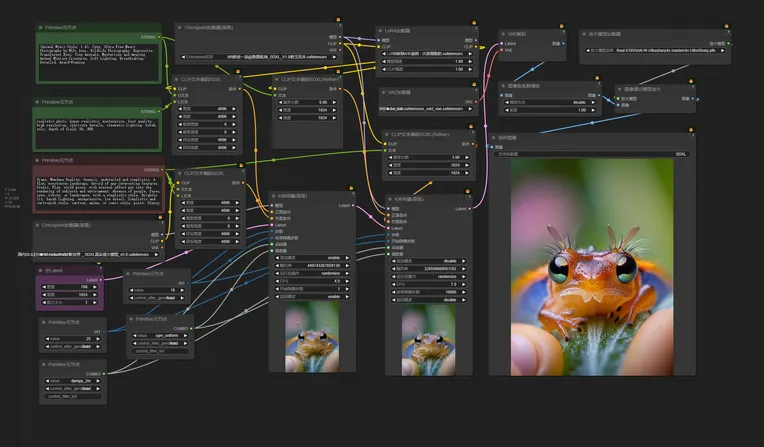Collapse the red negative-prompt Primitive node

pyautogui.click(x=38, y=160)
